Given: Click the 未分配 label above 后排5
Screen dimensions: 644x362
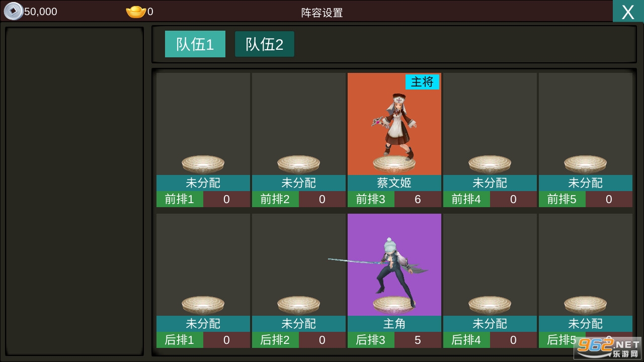Looking at the screenshot, I should click(586, 324).
